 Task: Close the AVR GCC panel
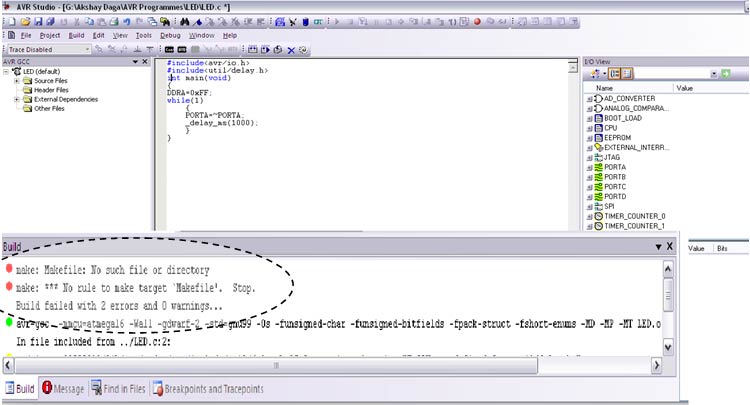tap(145, 62)
